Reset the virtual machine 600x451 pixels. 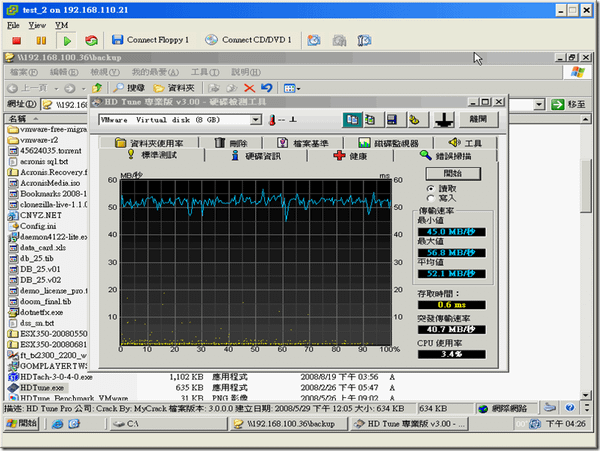(x=91, y=40)
